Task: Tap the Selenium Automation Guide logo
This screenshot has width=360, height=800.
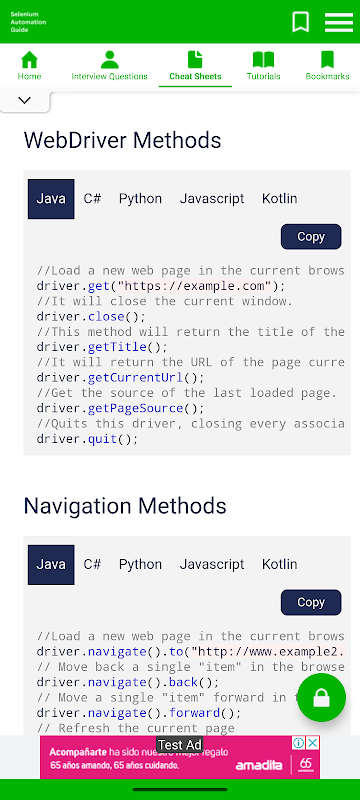Action: point(28,22)
